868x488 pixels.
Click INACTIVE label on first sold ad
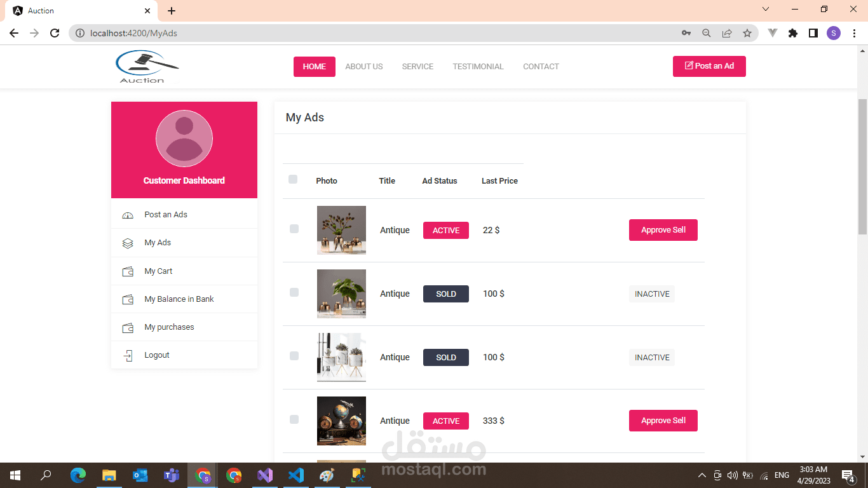coord(652,294)
